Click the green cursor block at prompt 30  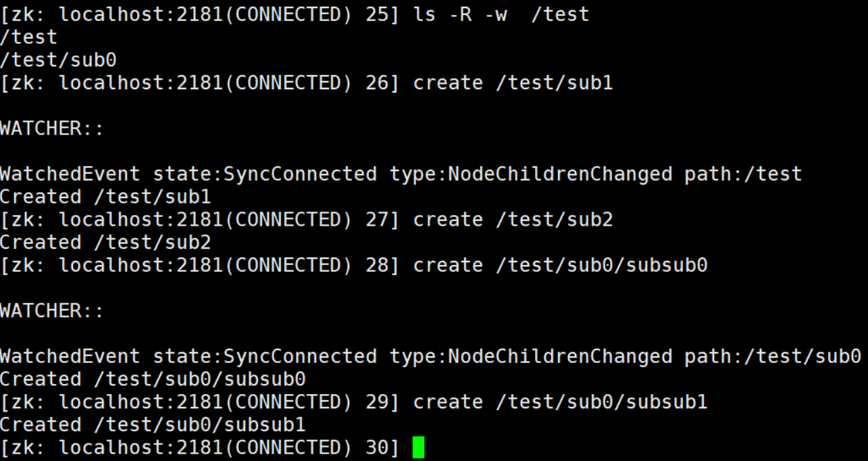coord(418,447)
